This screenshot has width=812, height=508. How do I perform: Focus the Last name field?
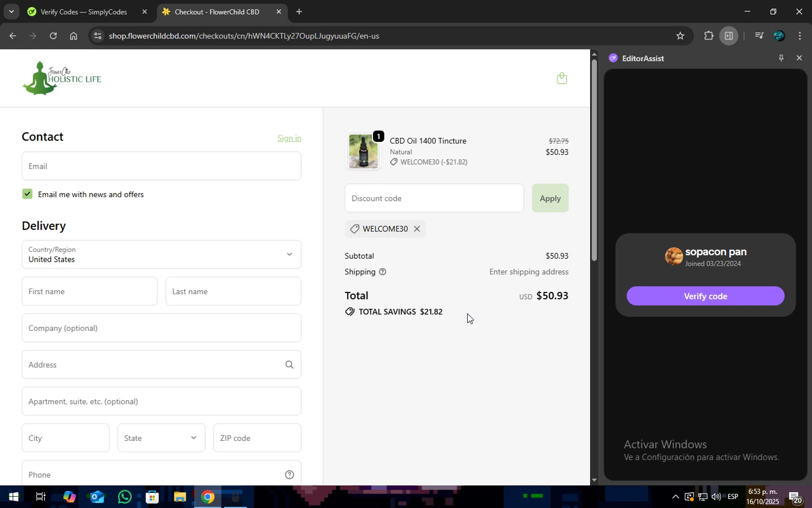coord(233,291)
